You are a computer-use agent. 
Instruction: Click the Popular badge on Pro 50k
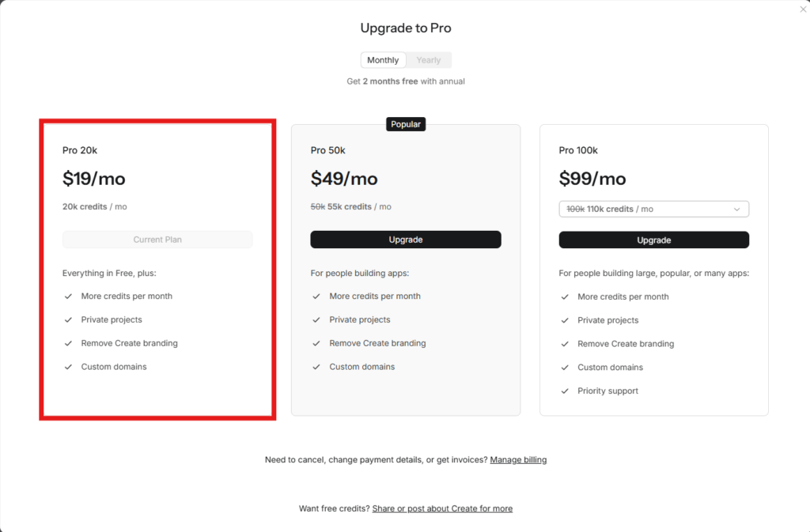[406, 124]
